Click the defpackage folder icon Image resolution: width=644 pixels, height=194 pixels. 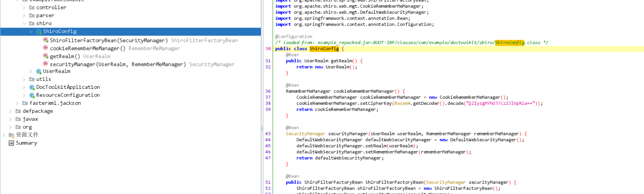tap(18, 111)
